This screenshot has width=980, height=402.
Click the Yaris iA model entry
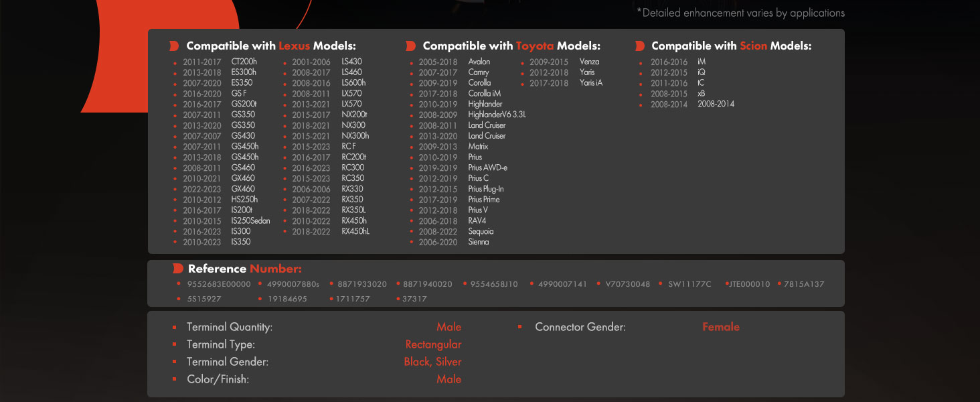pyautogui.click(x=591, y=83)
